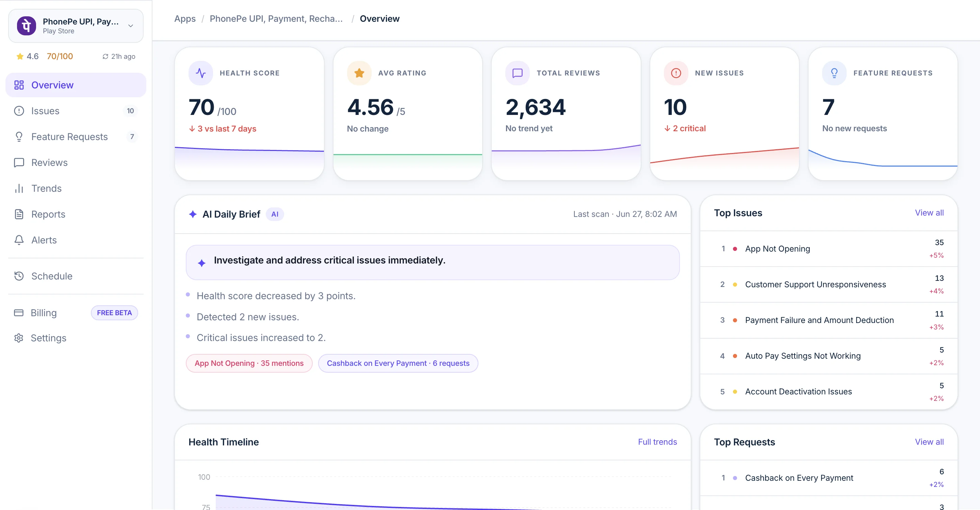980x510 pixels.
Task: Open the Issues menu item
Action: [76, 111]
